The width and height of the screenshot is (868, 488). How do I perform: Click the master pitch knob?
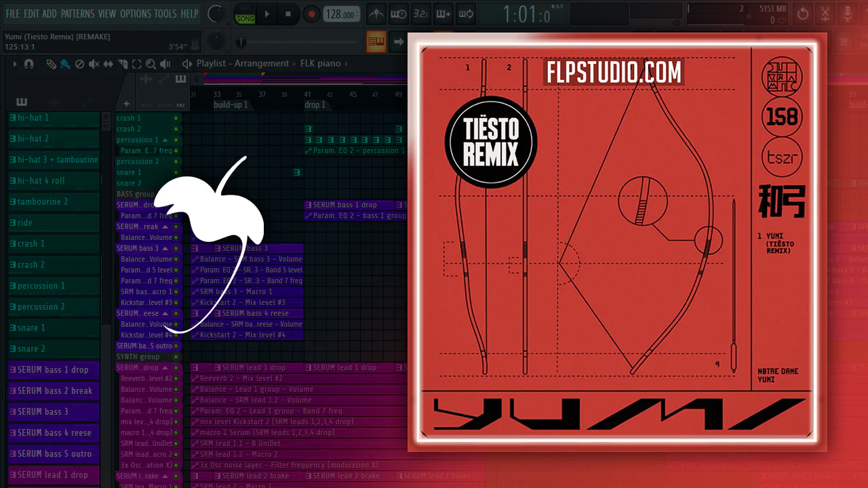tap(216, 41)
